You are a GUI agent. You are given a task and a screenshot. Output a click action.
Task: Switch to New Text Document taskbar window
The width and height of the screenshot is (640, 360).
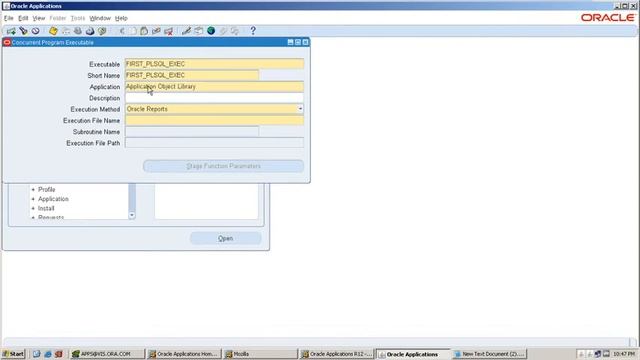(x=489, y=354)
